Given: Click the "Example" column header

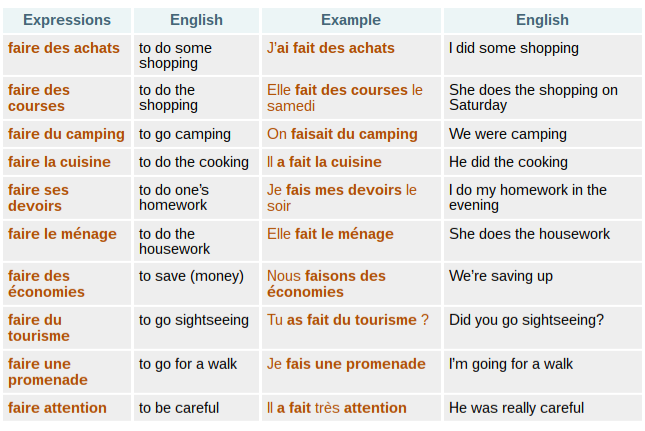Looking at the screenshot, I should pyautogui.click(x=350, y=20).
